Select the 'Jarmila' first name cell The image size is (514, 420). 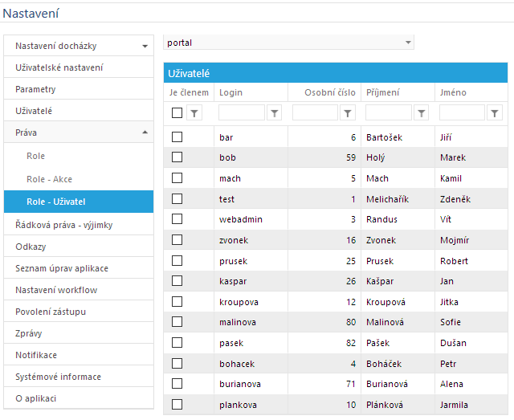pos(471,405)
